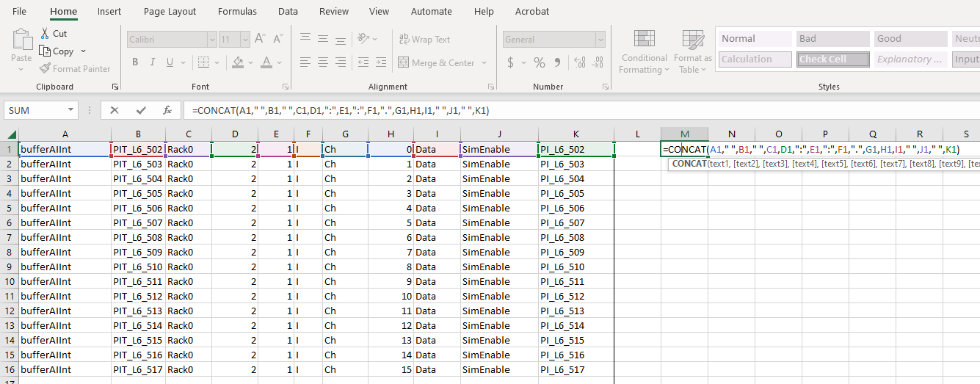Apply the Good cell style swatch
The height and width of the screenshot is (384, 980).
[910, 39]
